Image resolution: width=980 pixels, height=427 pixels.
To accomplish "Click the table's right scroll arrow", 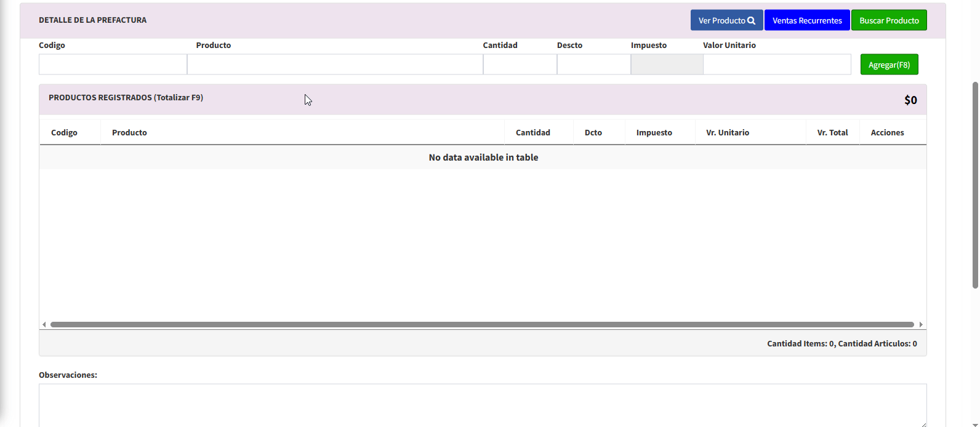I will point(921,324).
